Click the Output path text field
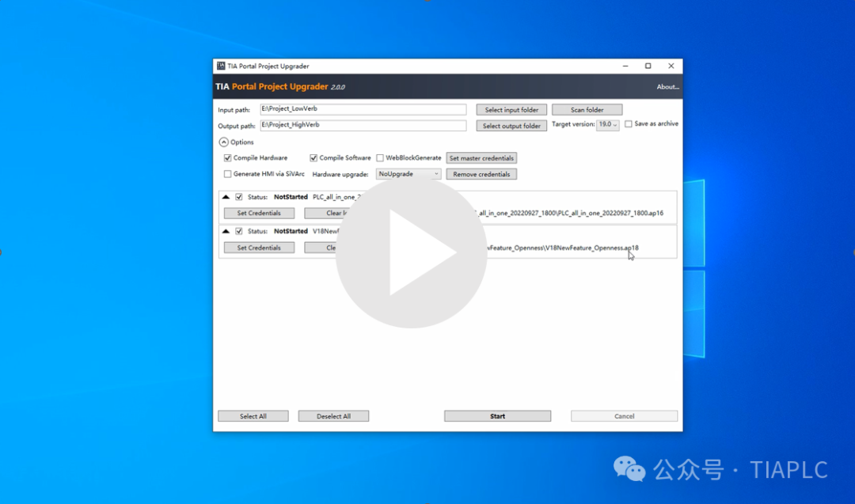Screen dimensions: 855x504 [x=363, y=125]
